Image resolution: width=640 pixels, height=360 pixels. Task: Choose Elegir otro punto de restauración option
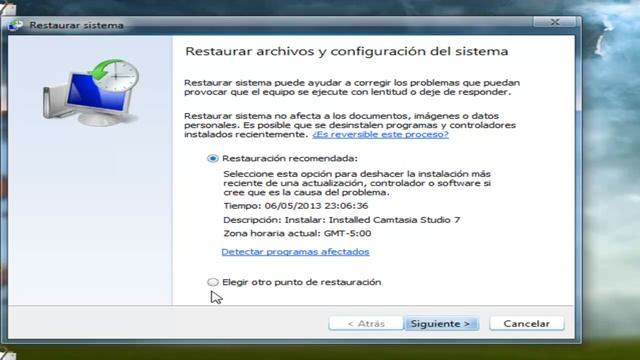pos(213,282)
